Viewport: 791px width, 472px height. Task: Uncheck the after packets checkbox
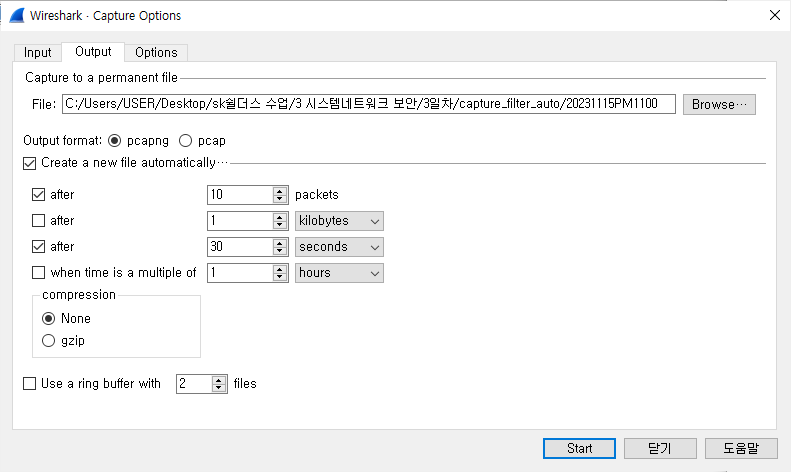coord(38,195)
